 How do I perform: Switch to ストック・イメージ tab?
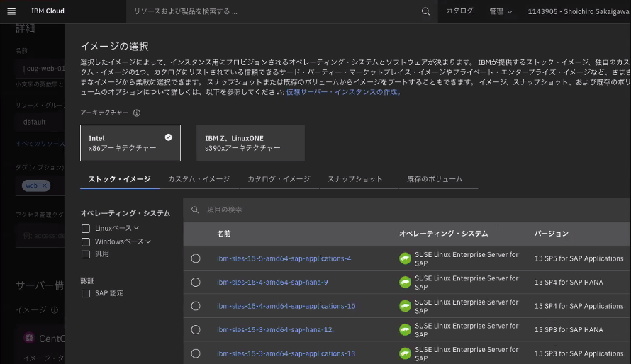tap(120, 179)
